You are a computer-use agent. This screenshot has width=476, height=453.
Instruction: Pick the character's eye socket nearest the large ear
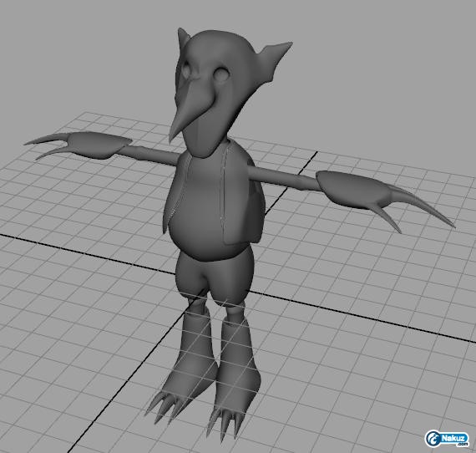[221, 74]
